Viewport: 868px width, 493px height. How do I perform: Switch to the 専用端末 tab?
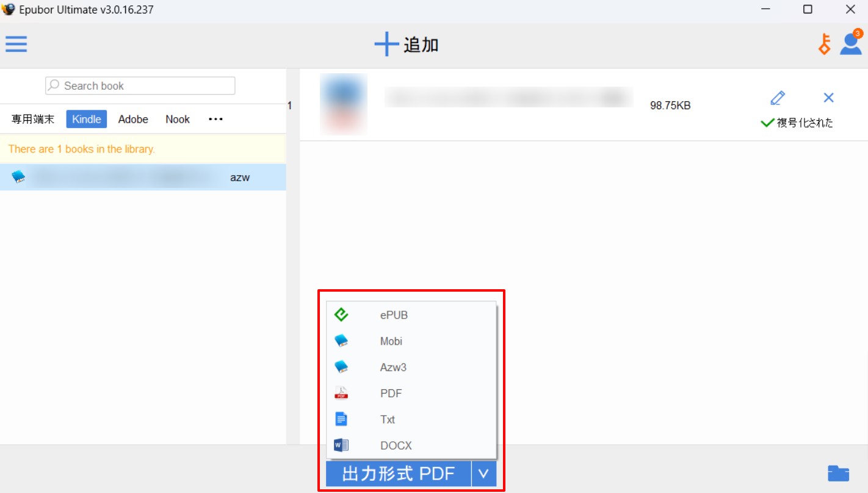[33, 119]
